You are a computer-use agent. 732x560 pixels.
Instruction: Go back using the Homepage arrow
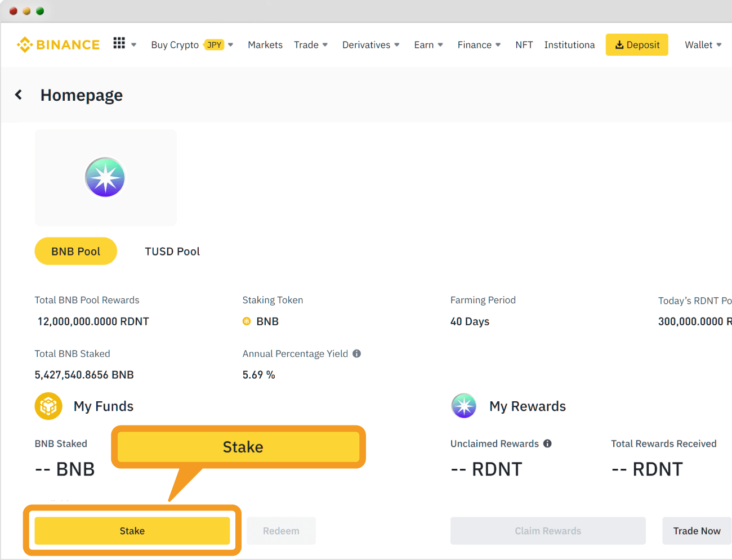19,95
